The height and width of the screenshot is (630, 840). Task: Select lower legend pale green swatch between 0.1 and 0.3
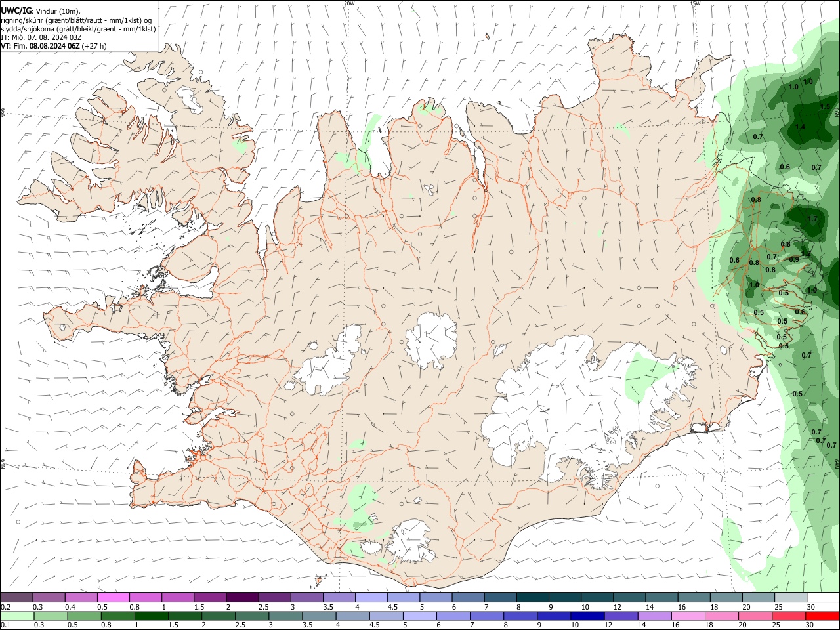coord(18,616)
